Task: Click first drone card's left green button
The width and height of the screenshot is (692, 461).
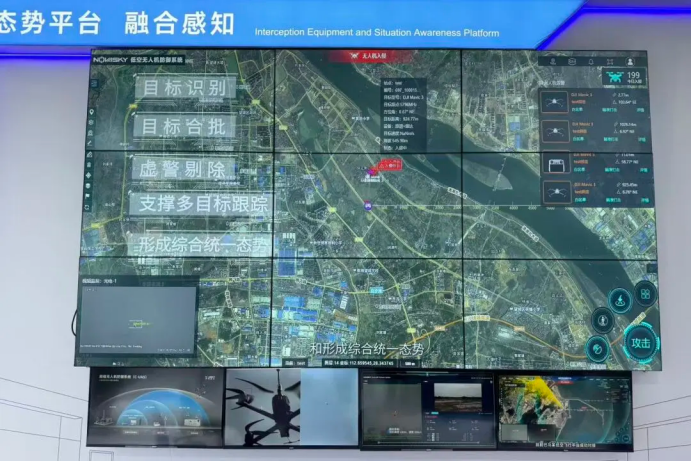Action: click(577, 110)
